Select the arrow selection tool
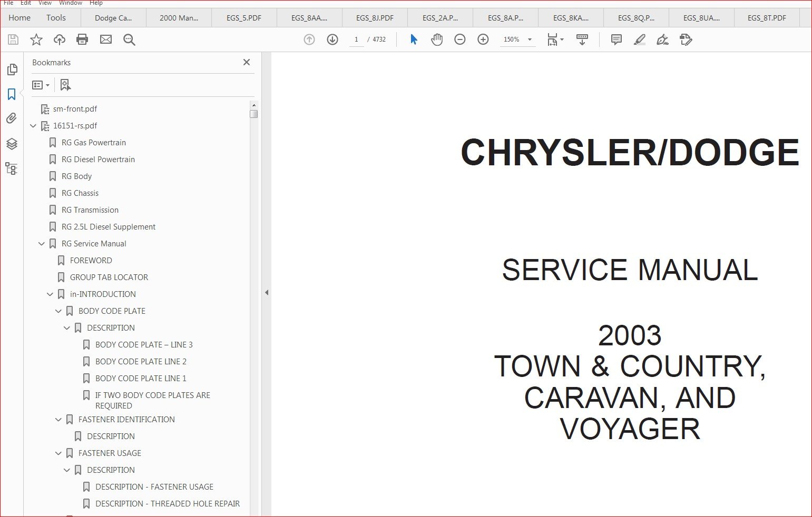 click(414, 39)
